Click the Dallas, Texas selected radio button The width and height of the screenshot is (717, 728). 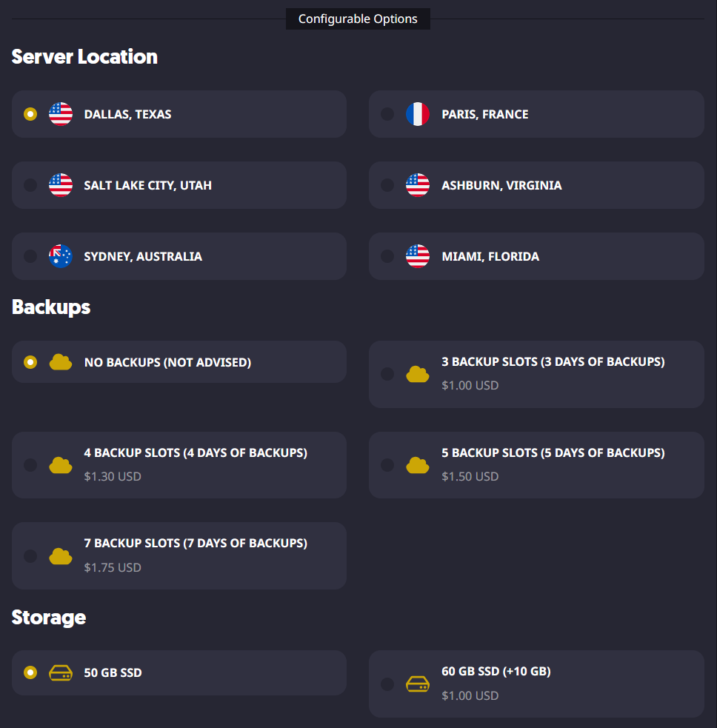point(30,114)
